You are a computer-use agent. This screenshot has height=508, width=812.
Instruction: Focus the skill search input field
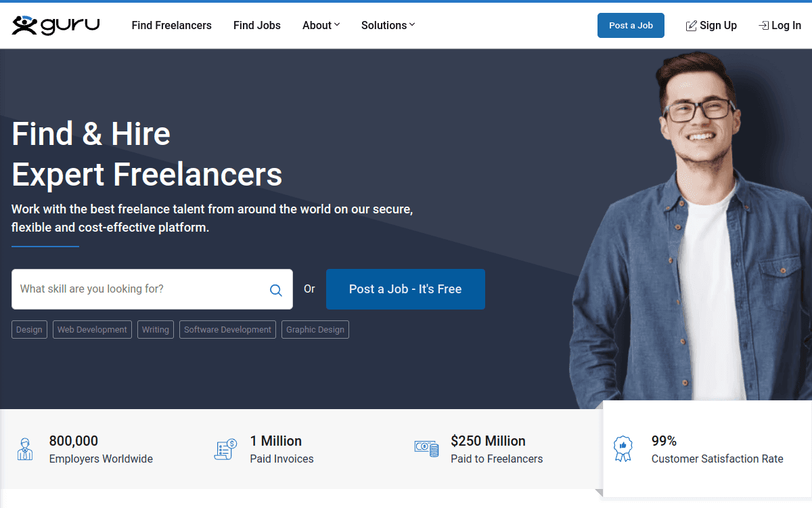pyautogui.click(x=139, y=289)
